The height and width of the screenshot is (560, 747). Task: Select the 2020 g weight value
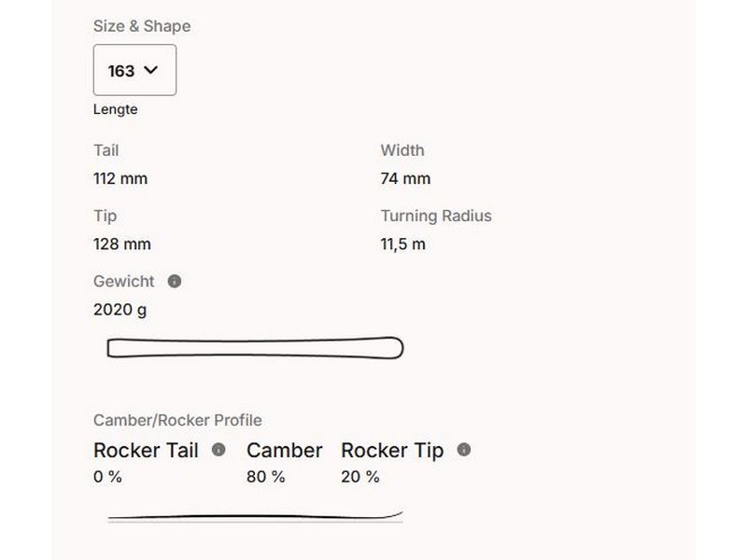(120, 309)
